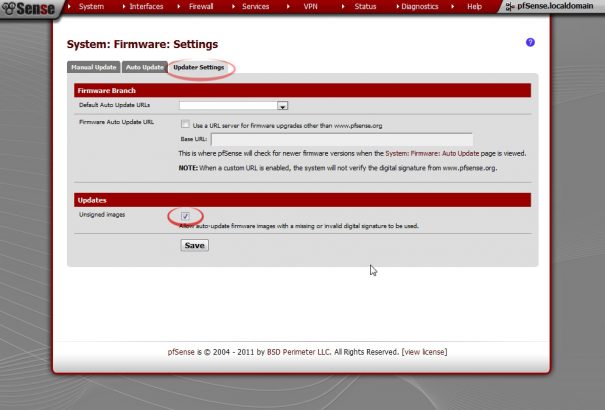
Task: Click the Save button
Action: point(194,245)
